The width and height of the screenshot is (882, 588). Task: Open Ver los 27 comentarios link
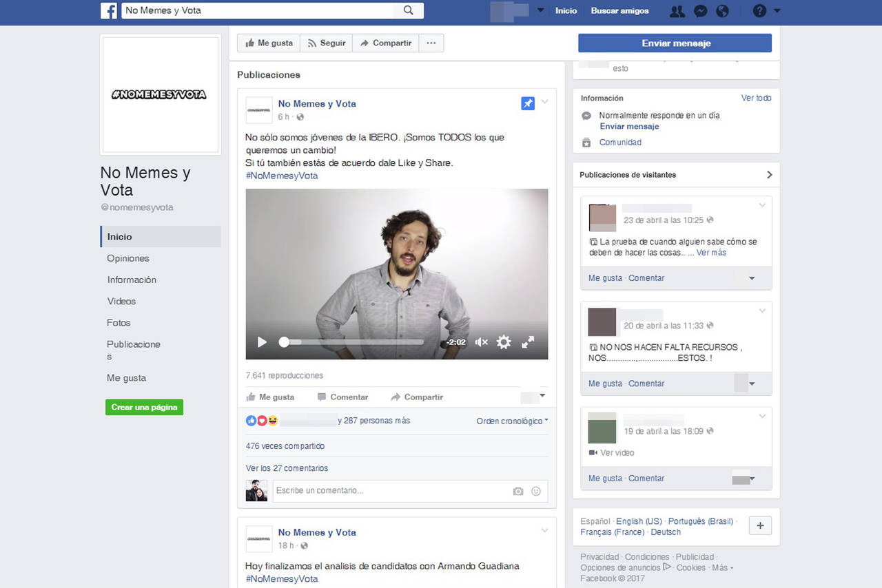click(x=287, y=468)
